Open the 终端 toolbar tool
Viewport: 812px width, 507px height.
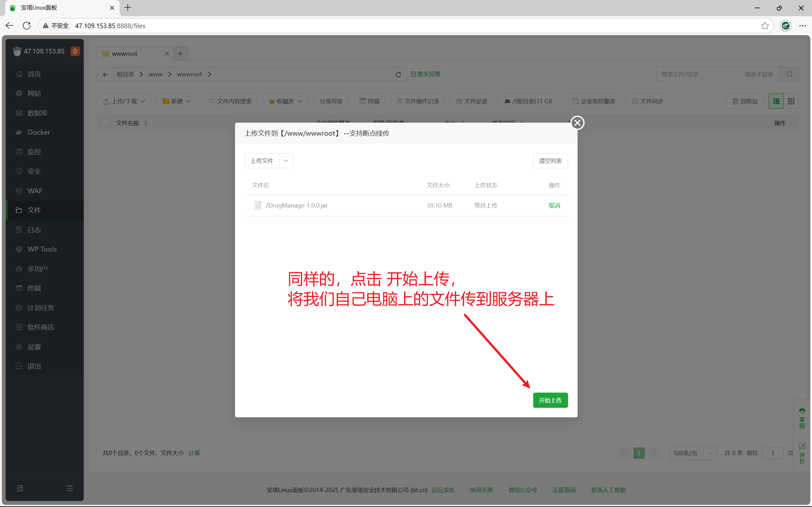pos(369,100)
